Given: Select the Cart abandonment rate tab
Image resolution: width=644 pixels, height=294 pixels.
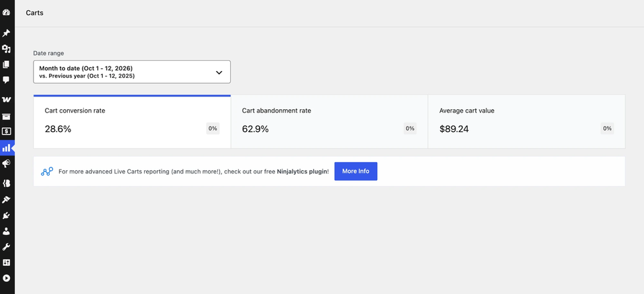Looking at the screenshot, I should pyautogui.click(x=329, y=122).
